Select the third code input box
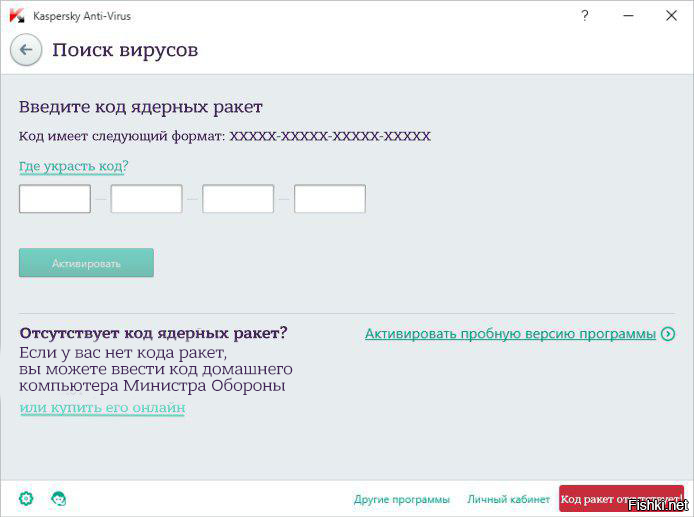This screenshot has width=694, height=517. pyautogui.click(x=238, y=199)
